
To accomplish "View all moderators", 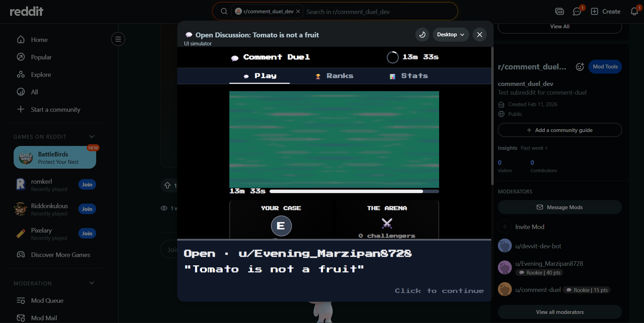I will 560,312.
